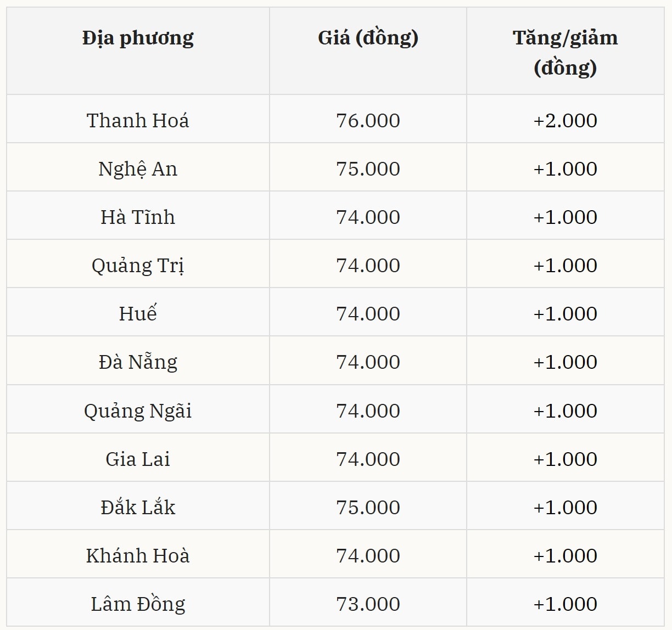Click the price change for Hà Tĩnh

click(x=565, y=217)
